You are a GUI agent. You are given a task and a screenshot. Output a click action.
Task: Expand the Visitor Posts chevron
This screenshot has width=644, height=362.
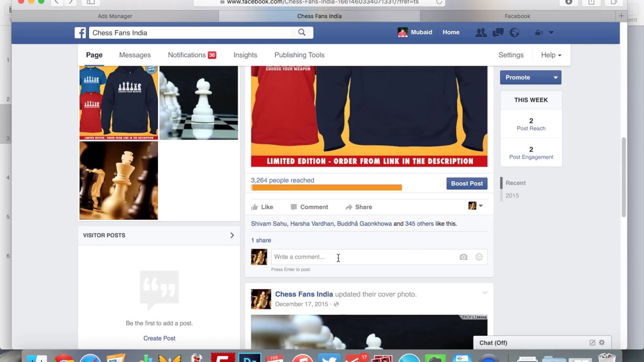click(x=232, y=235)
